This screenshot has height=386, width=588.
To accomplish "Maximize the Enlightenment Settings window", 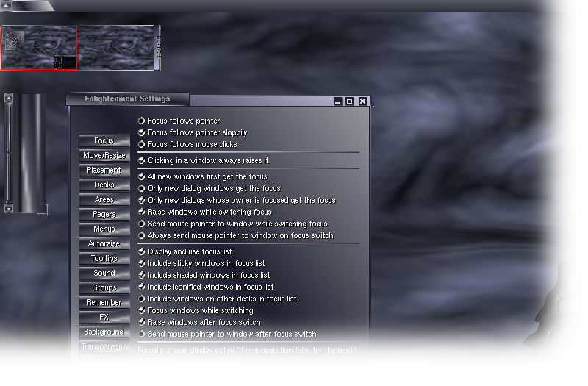I will [350, 101].
